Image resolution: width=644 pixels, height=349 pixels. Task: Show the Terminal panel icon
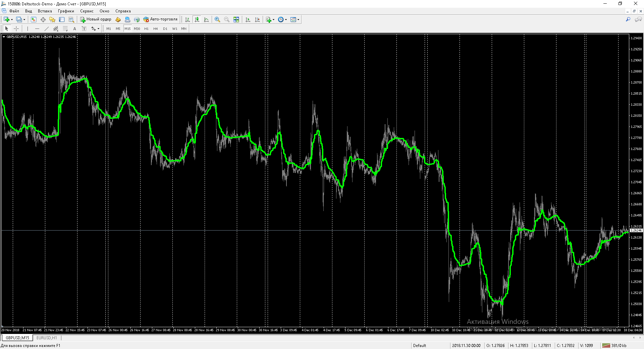click(x=62, y=19)
